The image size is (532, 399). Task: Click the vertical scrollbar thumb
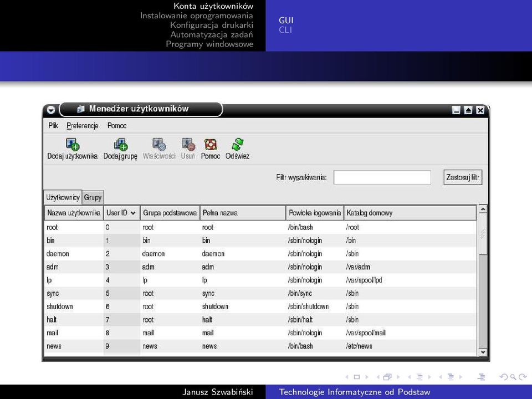(483, 234)
